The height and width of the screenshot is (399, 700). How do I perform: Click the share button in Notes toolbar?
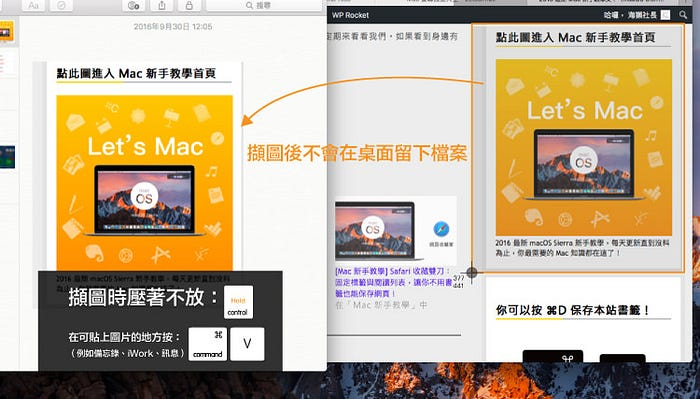162,5
